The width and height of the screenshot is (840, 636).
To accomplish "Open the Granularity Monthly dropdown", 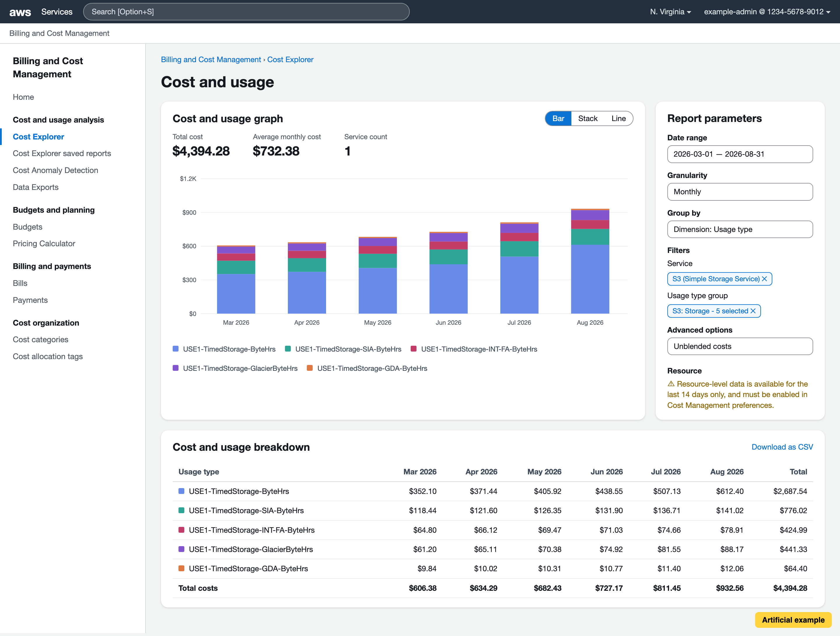I will (740, 192).
